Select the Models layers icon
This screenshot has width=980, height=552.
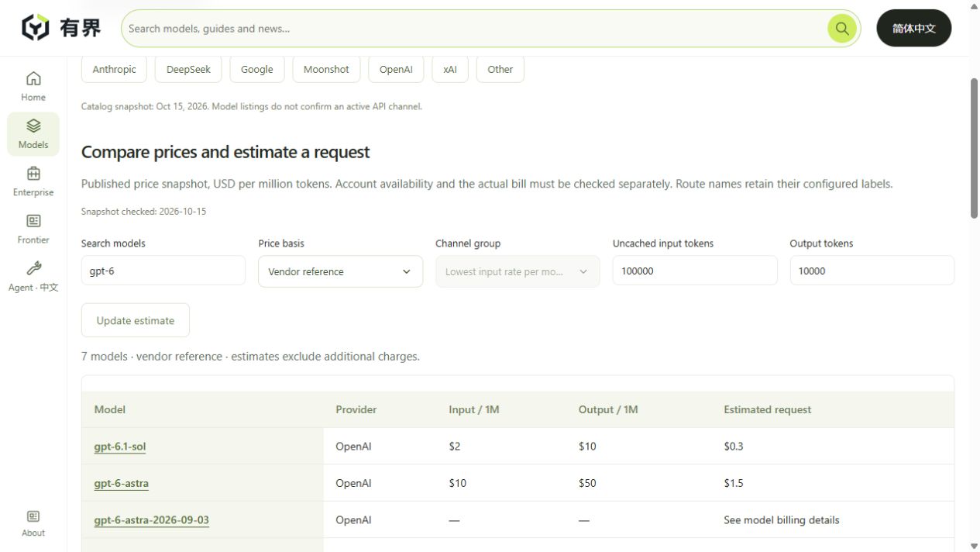click(x=33, y=126)
